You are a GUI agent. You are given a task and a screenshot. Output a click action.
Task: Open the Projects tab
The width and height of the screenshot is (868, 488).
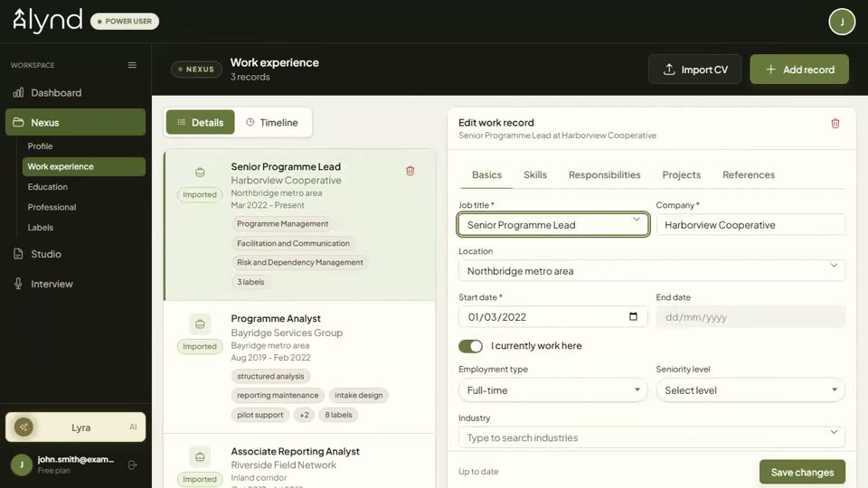(682, 174)
